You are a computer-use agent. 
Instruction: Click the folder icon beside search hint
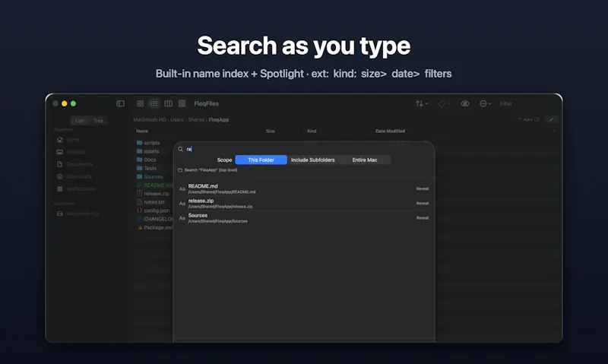coord(180,169)
